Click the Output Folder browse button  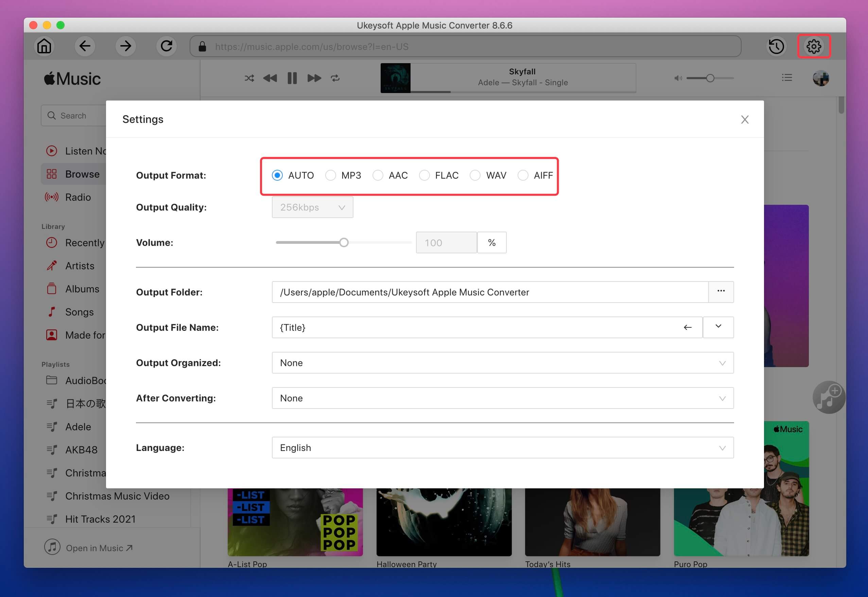click(720, 291)
